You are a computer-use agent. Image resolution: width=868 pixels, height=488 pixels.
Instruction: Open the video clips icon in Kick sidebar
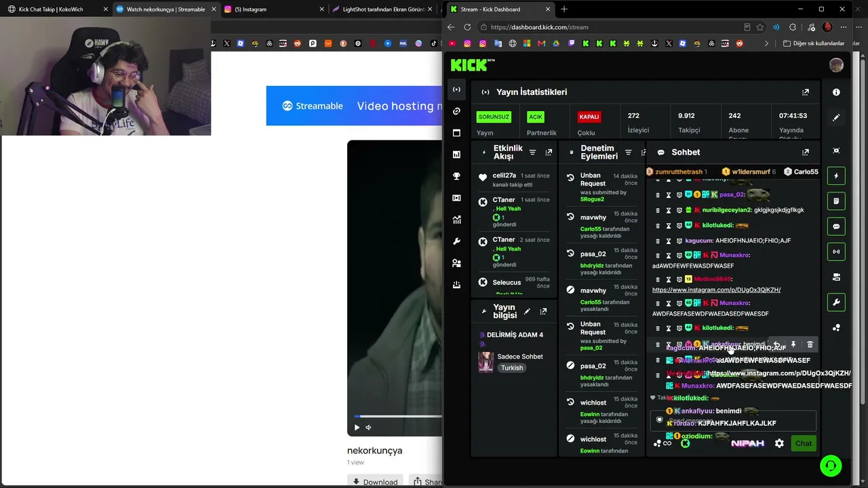click(x=456, y=198)
